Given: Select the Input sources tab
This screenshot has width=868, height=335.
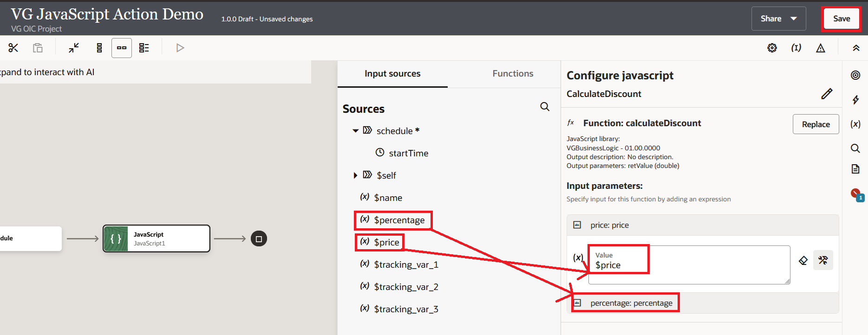Looking at the screenshot, I should point(392,74).
